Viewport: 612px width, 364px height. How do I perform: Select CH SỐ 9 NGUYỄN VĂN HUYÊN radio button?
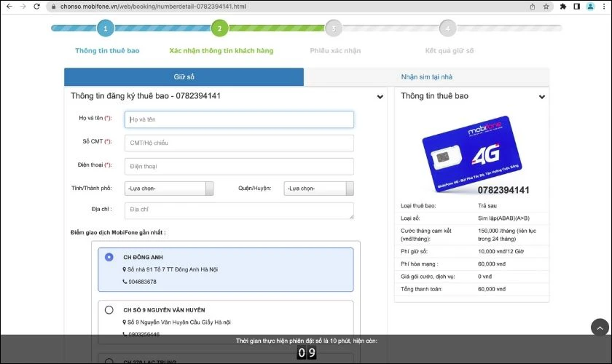point(109,309)
